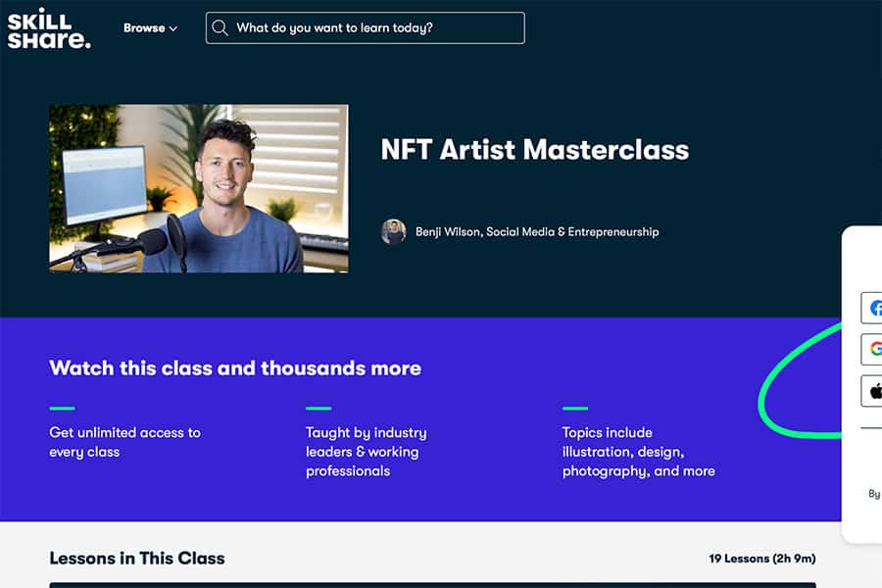Sign in with the Apple button
882x588 pixels.
tap(872, 390)
